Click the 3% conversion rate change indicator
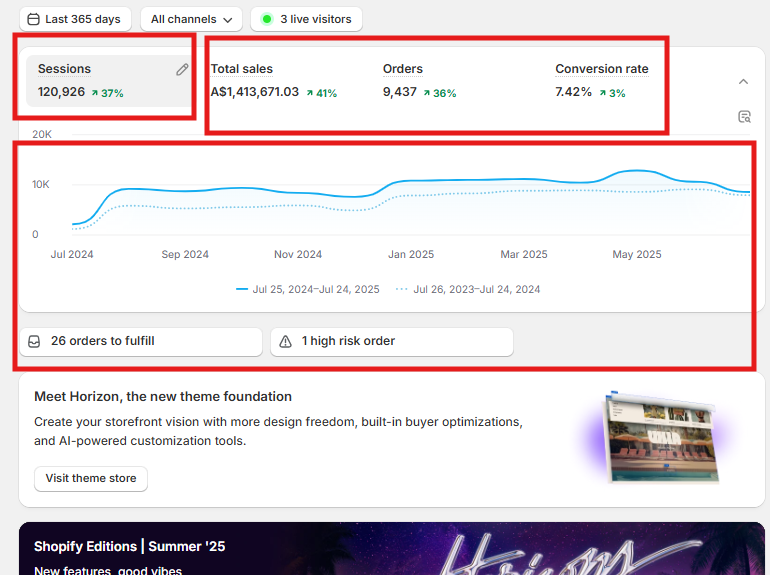Image resolution: width=770 pixels, height=575 pixels. [612, 93]
